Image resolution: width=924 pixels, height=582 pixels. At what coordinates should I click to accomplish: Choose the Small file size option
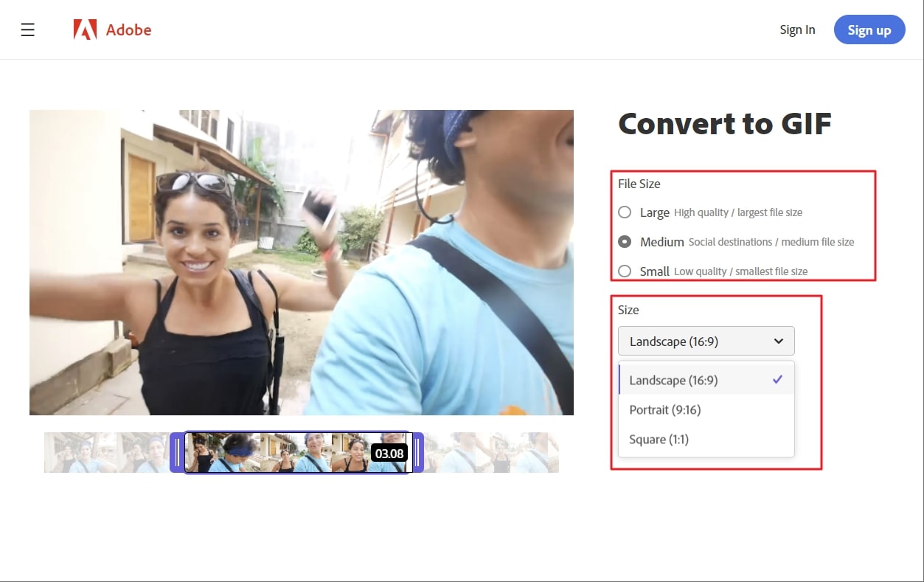point(625,271)
